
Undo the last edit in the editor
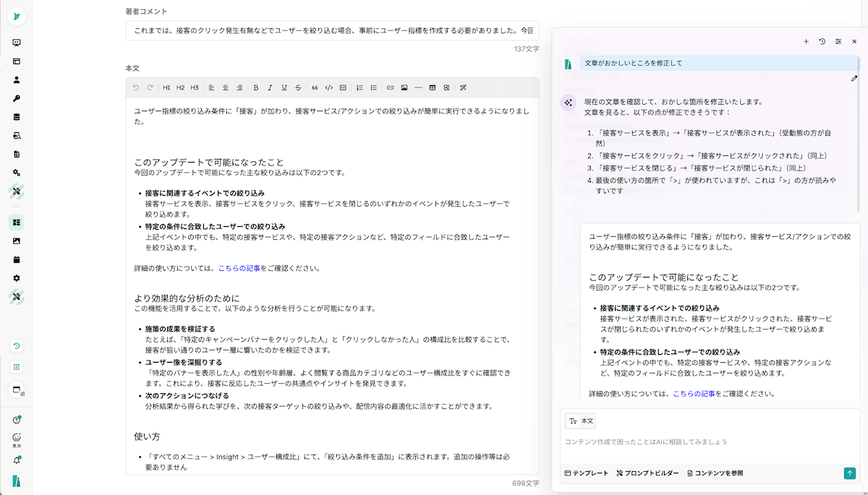click(136, 87)
